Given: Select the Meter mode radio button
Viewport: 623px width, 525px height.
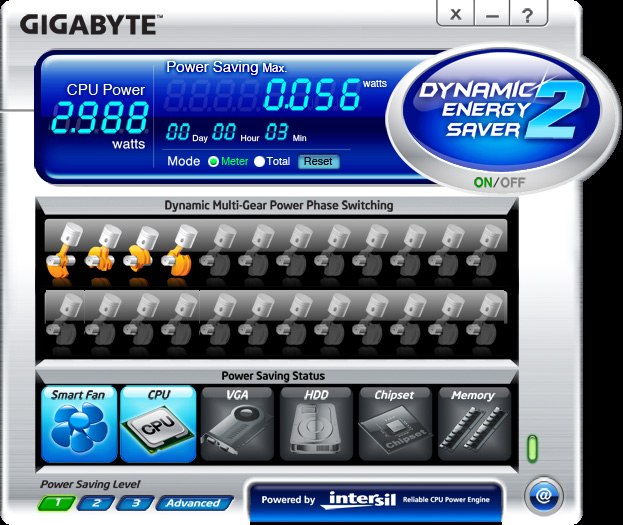Looking at the screenshot, I should click(x=213, y=161).
